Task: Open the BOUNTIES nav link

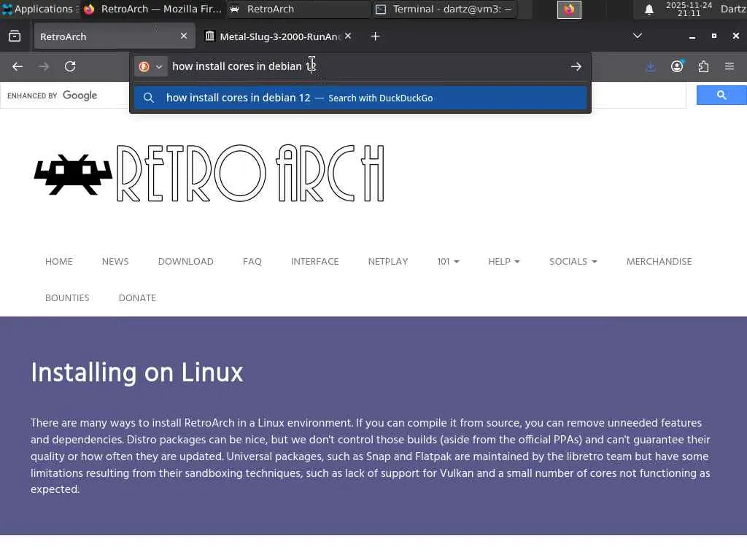Action: (67, 298)
